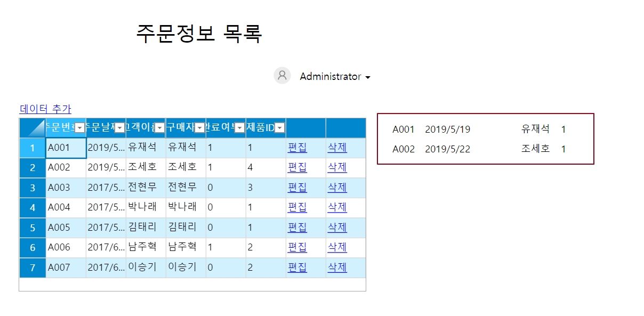The height and width of the screenshot is (316, 644).
Task: Click the select-all corner triangle of the grid
Action: (x=33, y=128)
